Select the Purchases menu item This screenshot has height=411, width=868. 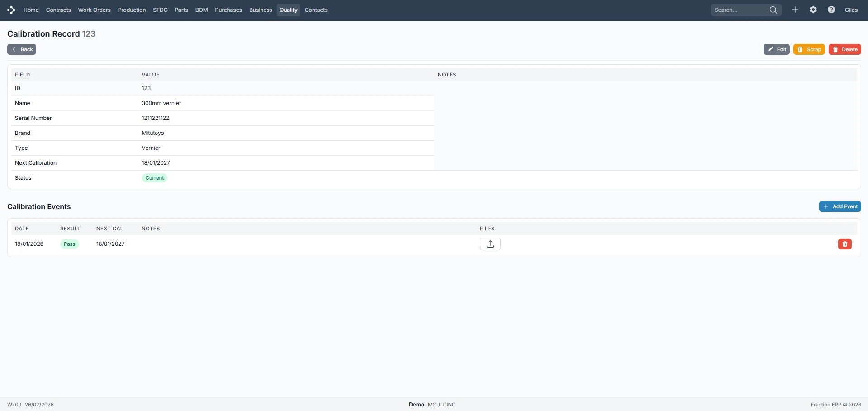[228, 10]
